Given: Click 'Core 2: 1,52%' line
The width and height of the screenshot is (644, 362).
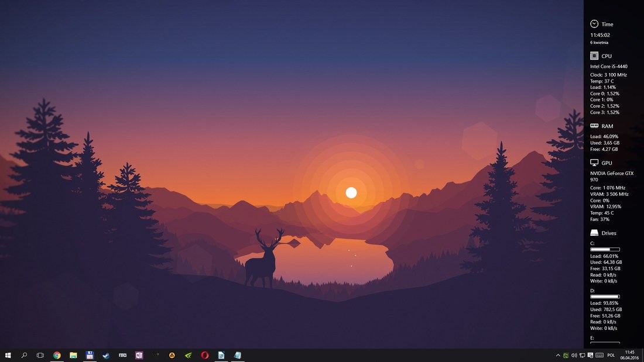Looking at the screenshot, I should coord(605,106).
